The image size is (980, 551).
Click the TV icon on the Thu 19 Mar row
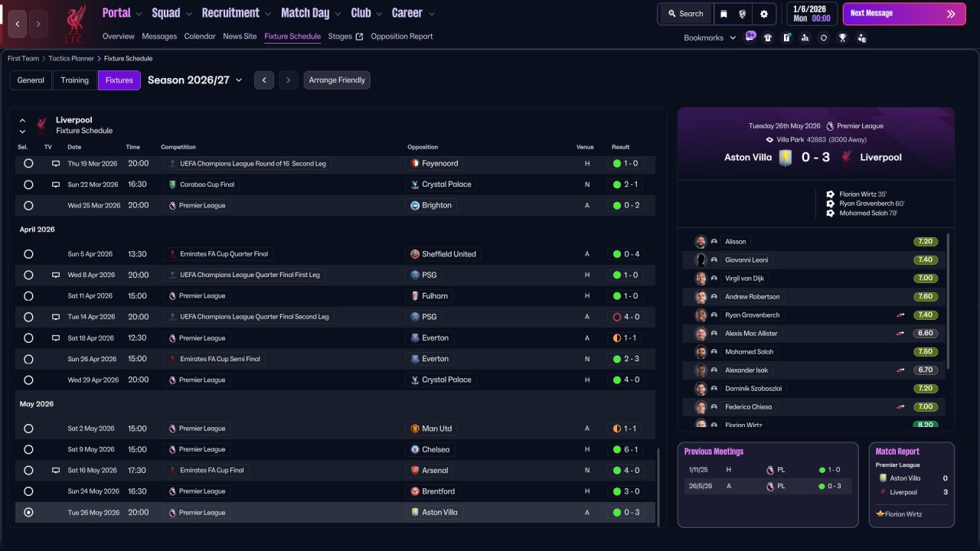[x=56, y=164]
